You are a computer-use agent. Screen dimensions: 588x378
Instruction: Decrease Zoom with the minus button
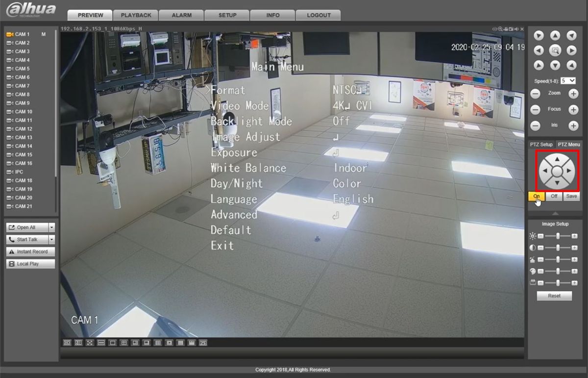[x=536, y=93]
